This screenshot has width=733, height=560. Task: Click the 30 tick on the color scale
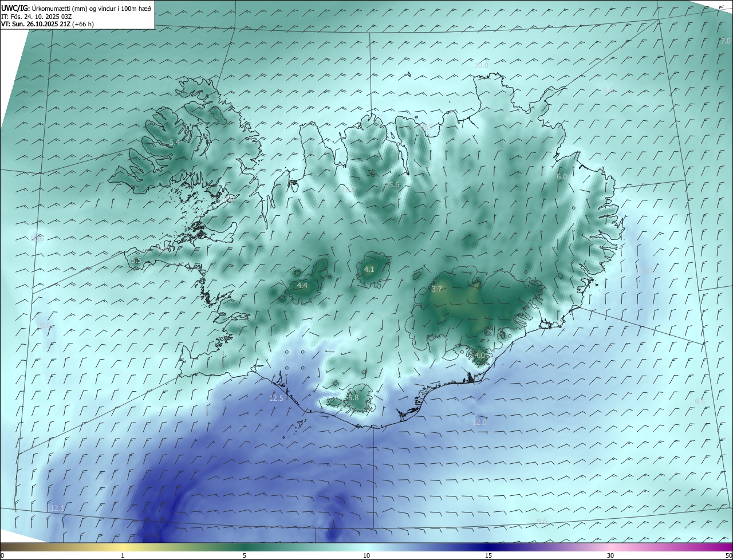click(610, 556)
